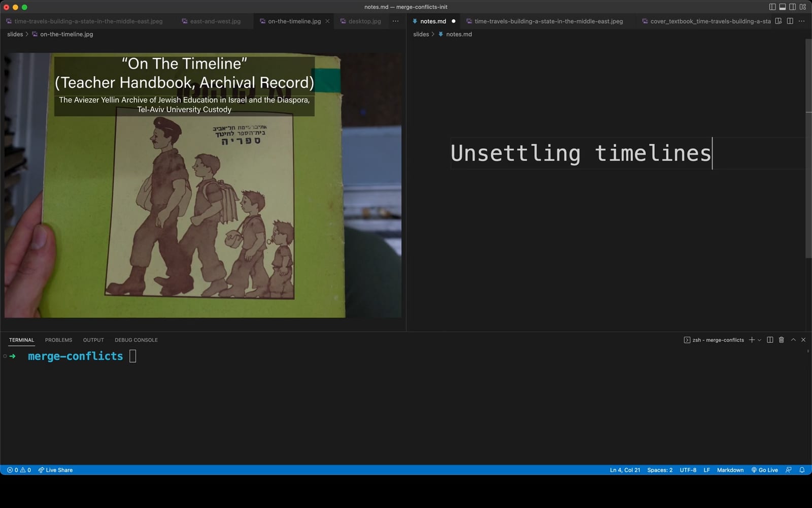Image resolution: width=812 pixels, height=508 pixels.
Task: Show errors and warnings in status bar
Action: point(19,470)
